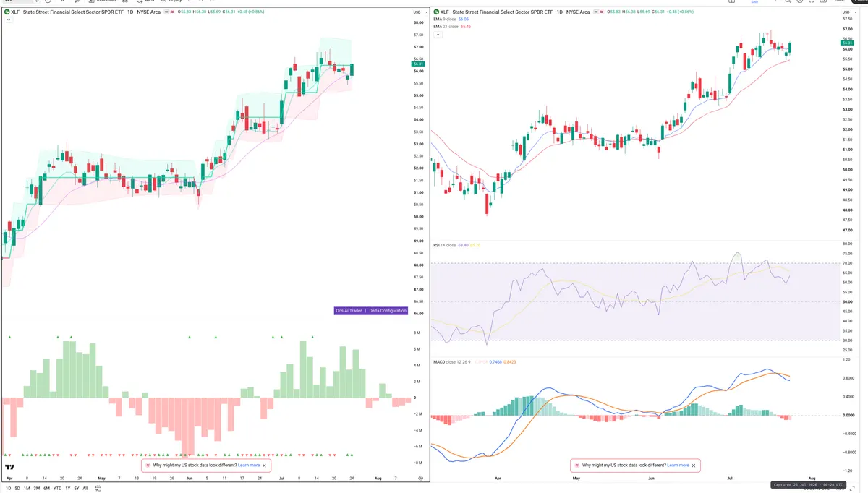Select the 5D time range

pyautogui.click(x=17, y=489)
